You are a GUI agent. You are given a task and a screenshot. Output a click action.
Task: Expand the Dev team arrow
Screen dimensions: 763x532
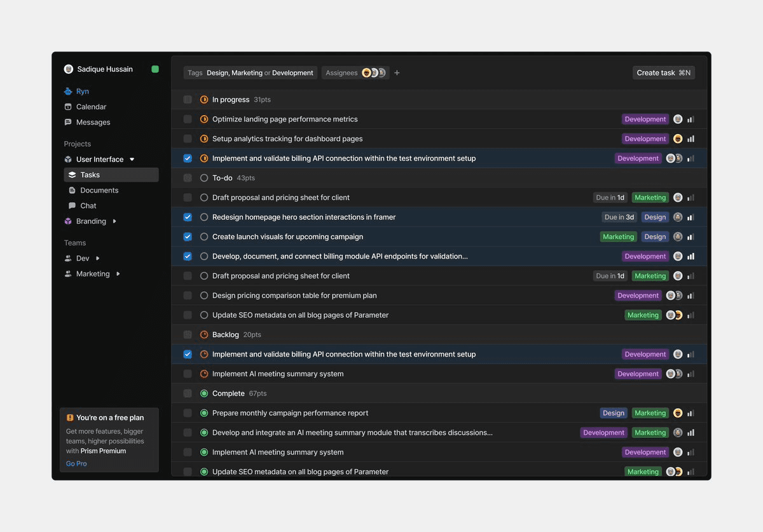[x=98, y=259]
